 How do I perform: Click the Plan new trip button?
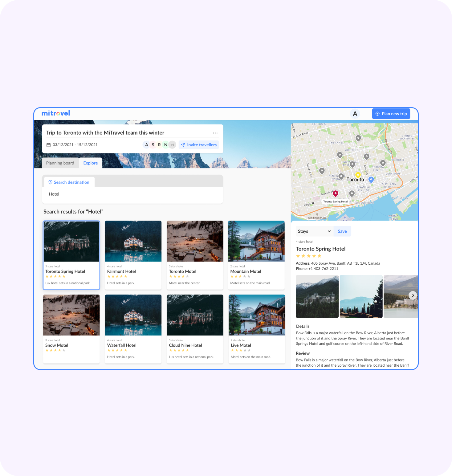click(391, 114)
